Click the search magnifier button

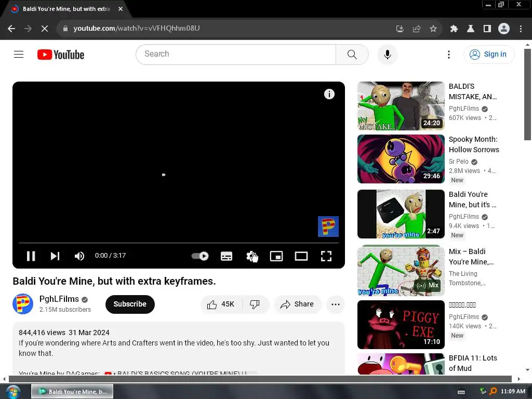click(352, 54)
